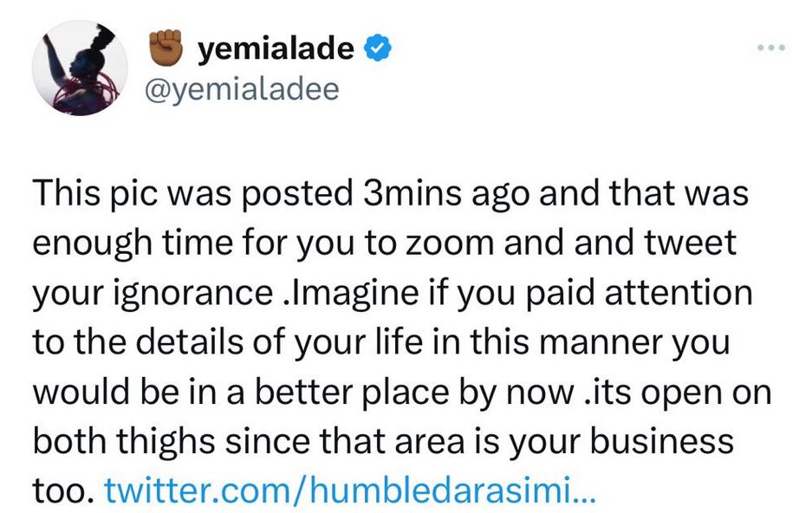812x513 pixels.
Task: Open the three-dot more options menu
Action: (x=770, y=49)
